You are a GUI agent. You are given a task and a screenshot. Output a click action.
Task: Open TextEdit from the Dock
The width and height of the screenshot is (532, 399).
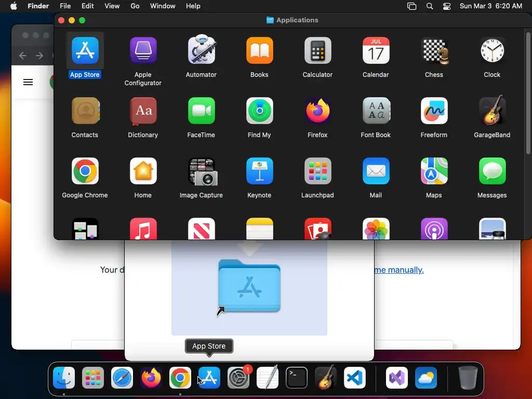268,378
